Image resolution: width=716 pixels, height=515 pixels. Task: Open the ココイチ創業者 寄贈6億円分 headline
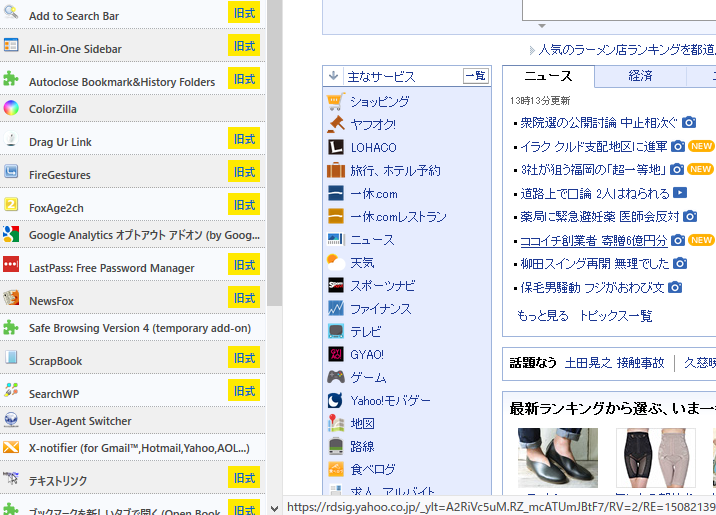tap(594, 241)
